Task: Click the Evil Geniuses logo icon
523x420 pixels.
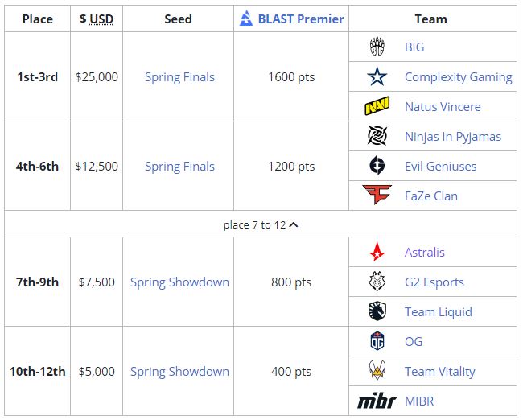Action: [377, 167]
